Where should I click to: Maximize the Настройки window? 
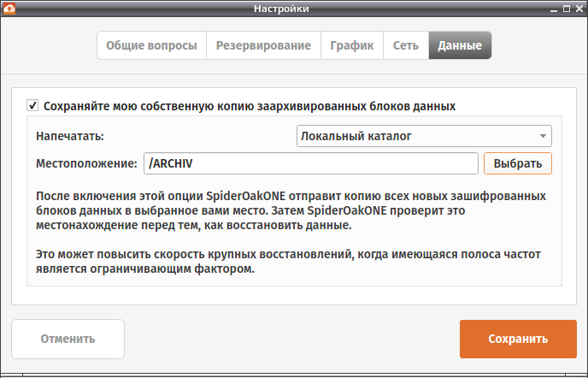pos(567,9)
